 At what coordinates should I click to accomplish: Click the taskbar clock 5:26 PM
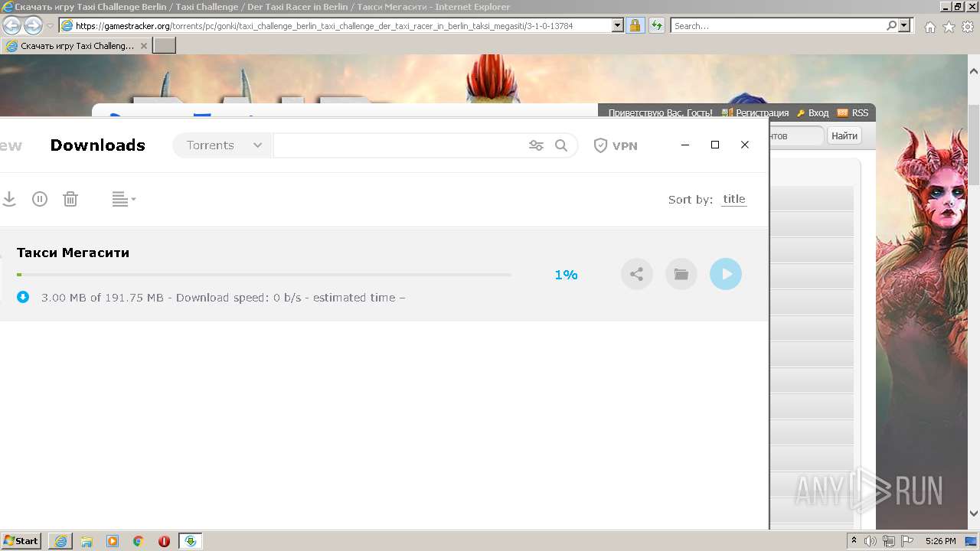click(940, 541)
